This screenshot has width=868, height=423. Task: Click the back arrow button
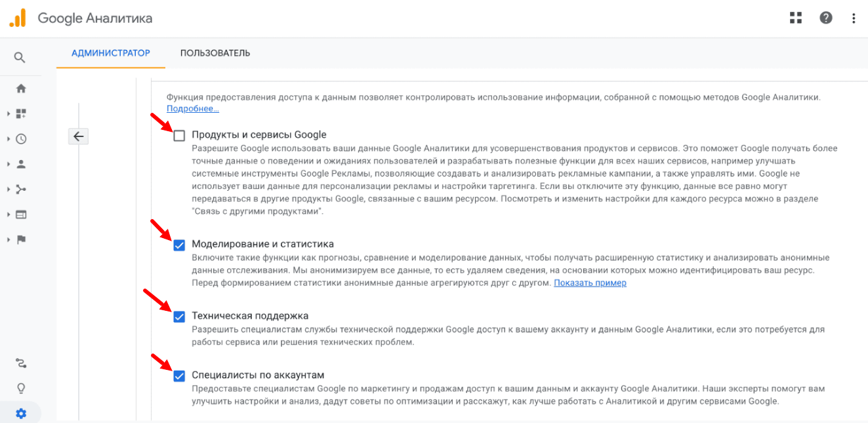78,136
